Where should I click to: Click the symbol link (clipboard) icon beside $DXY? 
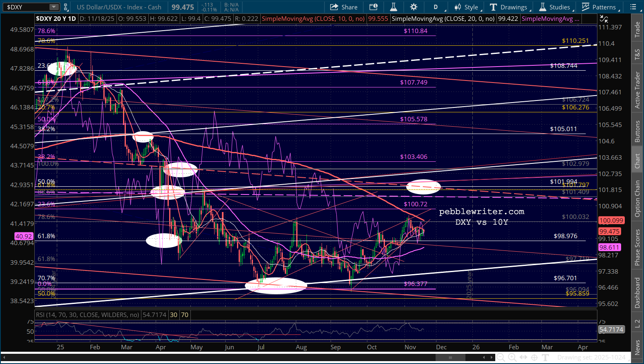click(x=66, y=7)
